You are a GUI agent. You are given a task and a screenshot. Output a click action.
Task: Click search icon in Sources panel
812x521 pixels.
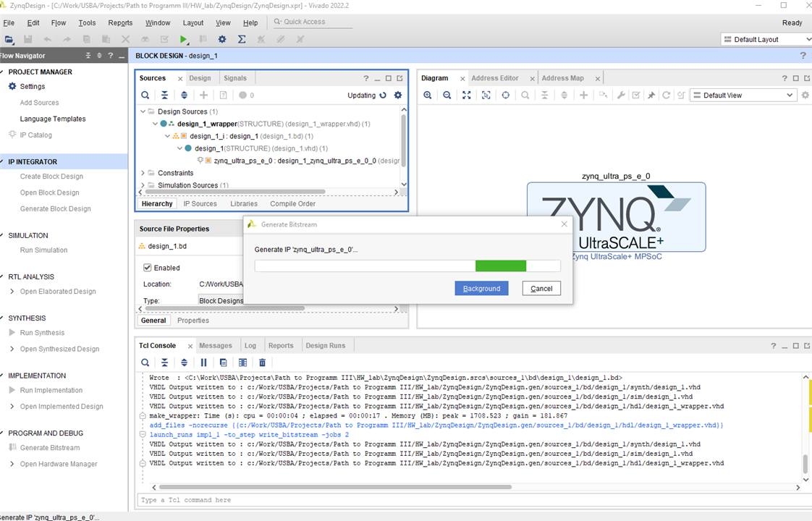click(x=145, y=96)
